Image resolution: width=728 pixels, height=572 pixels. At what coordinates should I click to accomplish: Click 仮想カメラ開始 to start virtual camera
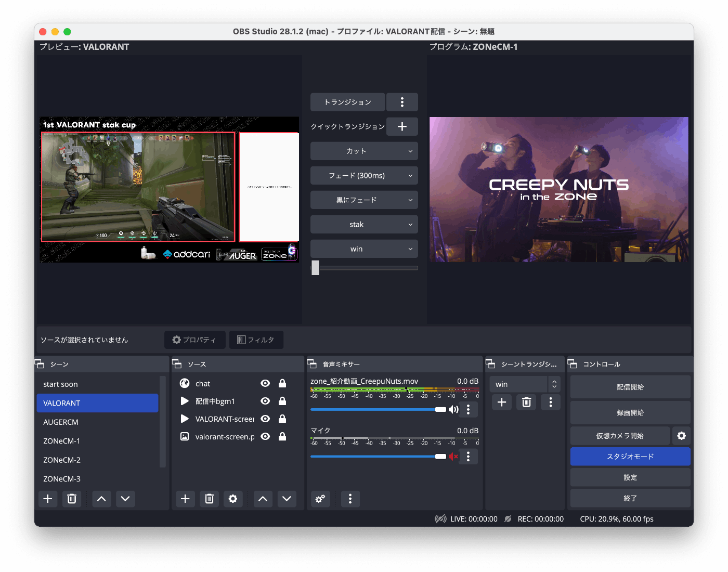point(620,436)
